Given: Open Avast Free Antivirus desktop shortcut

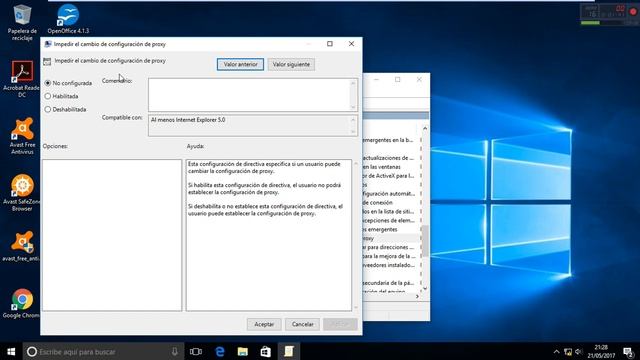Looking at the screenshot, I should click(x=22, y=136).
